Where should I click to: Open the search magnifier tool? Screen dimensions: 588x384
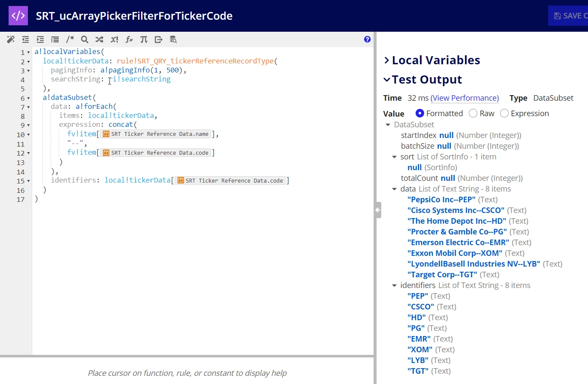[x=84, y=39]
